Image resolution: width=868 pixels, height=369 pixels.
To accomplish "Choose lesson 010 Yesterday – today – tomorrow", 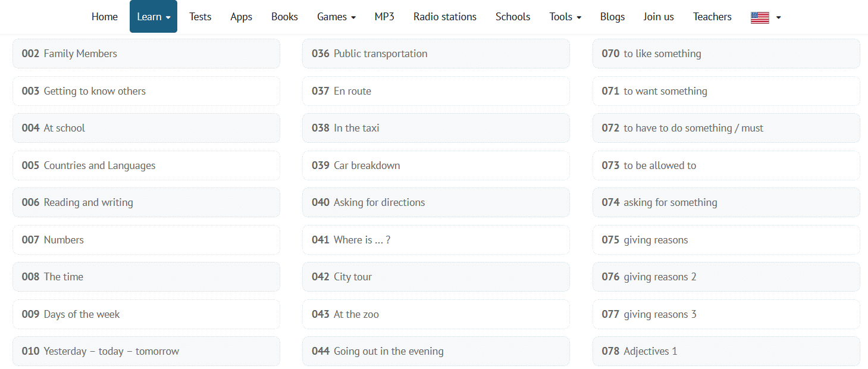I will coord(146,351).
